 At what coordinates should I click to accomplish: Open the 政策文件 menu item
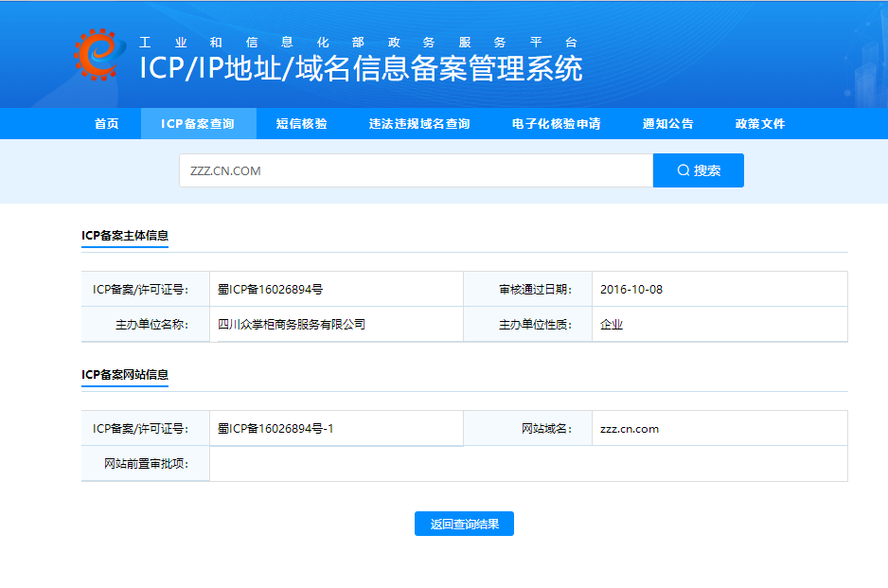tap(760, 123)
